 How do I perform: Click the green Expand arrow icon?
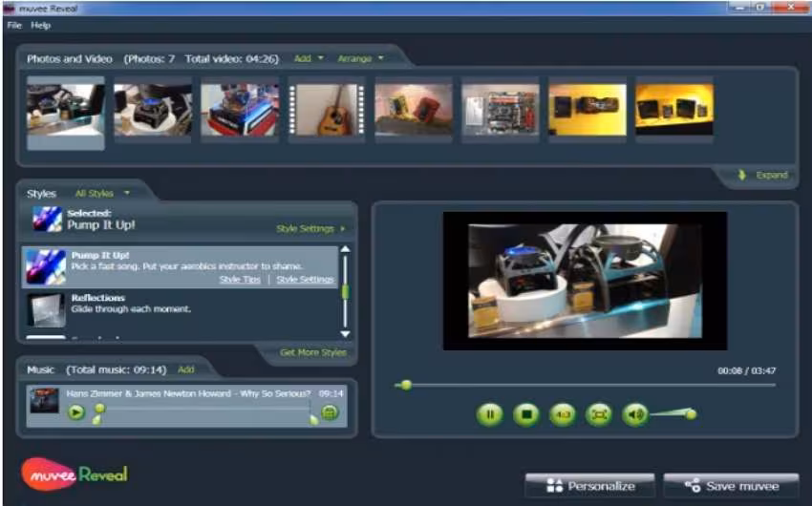click(x=742, y=175)
